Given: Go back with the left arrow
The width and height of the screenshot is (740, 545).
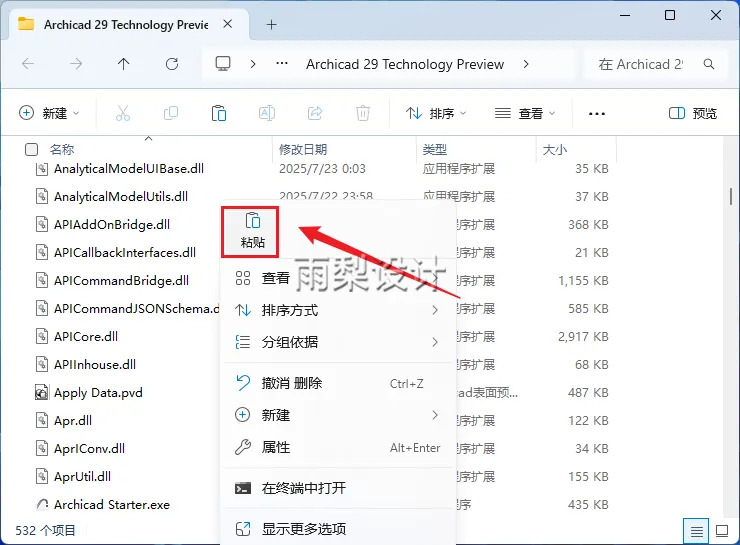Looking at the screenshot, I should (x=28, y=64).
